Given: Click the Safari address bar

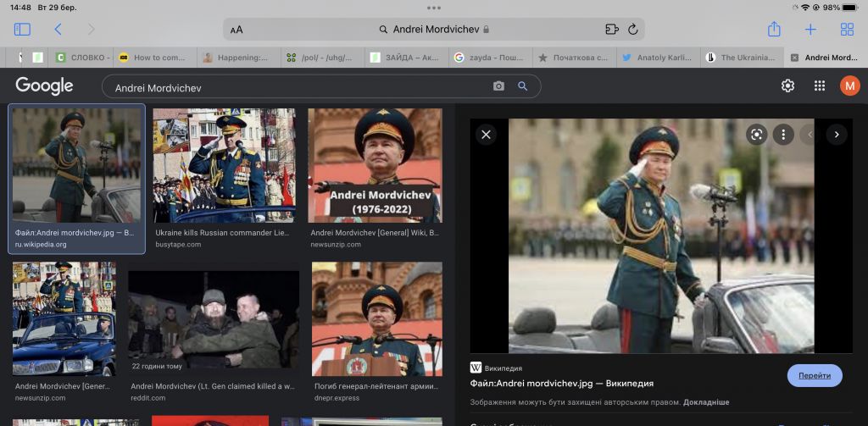Looking at the screenshot, I should [433, 30].
